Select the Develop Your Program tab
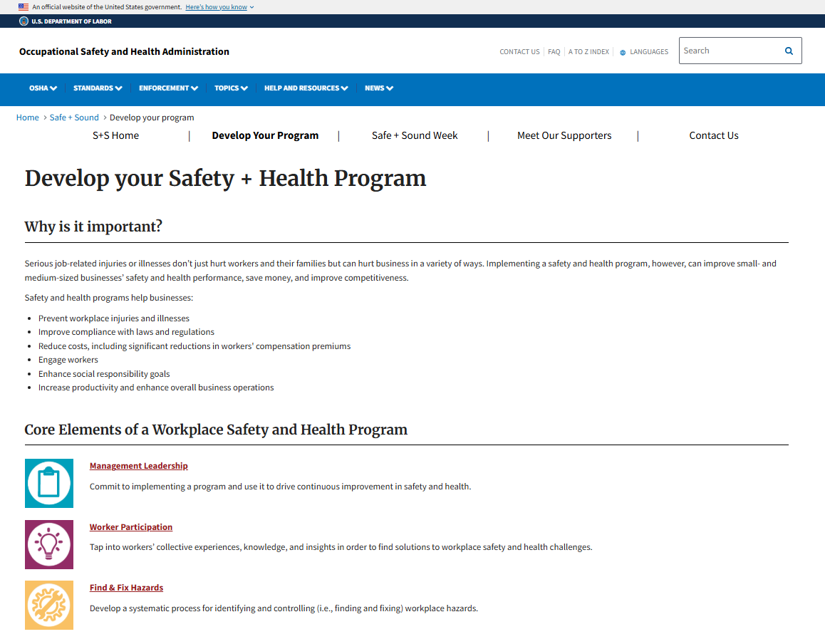The image size is (825, 644). pyautogui.click(x=265, y=135)
